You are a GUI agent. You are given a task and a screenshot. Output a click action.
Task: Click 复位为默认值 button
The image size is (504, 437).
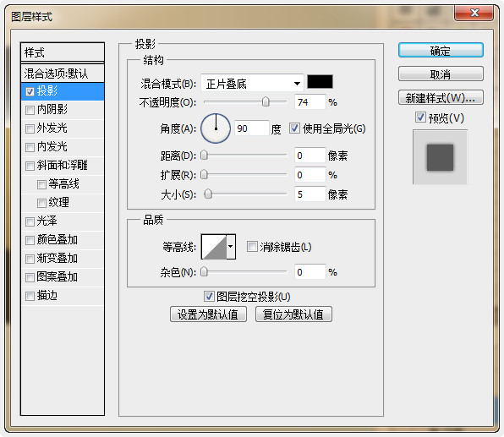[x=293, y=314]
